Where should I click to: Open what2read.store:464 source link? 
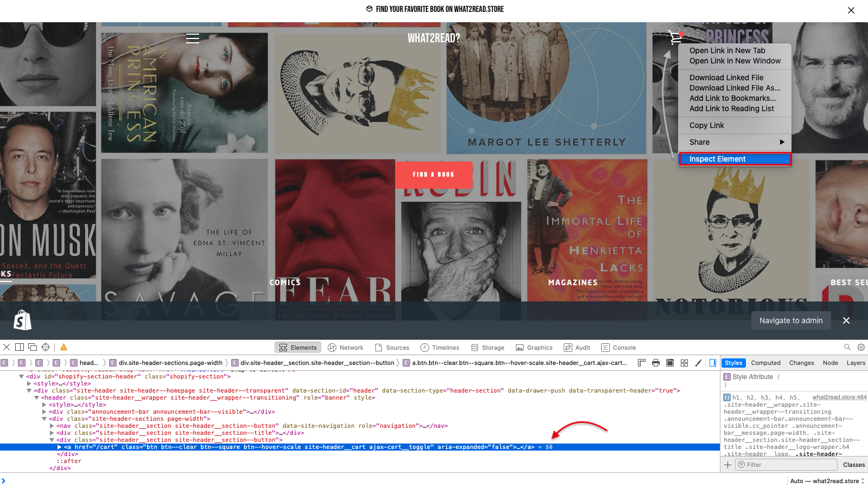(839, 397)
